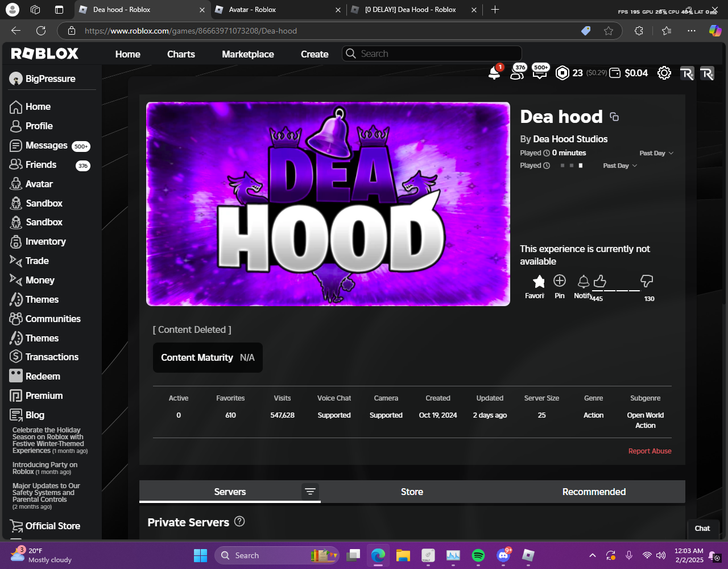The height and width of the screenshot is (569, 728).
Task: Open Inventory in the left sidebar
Action: (38, 241)
